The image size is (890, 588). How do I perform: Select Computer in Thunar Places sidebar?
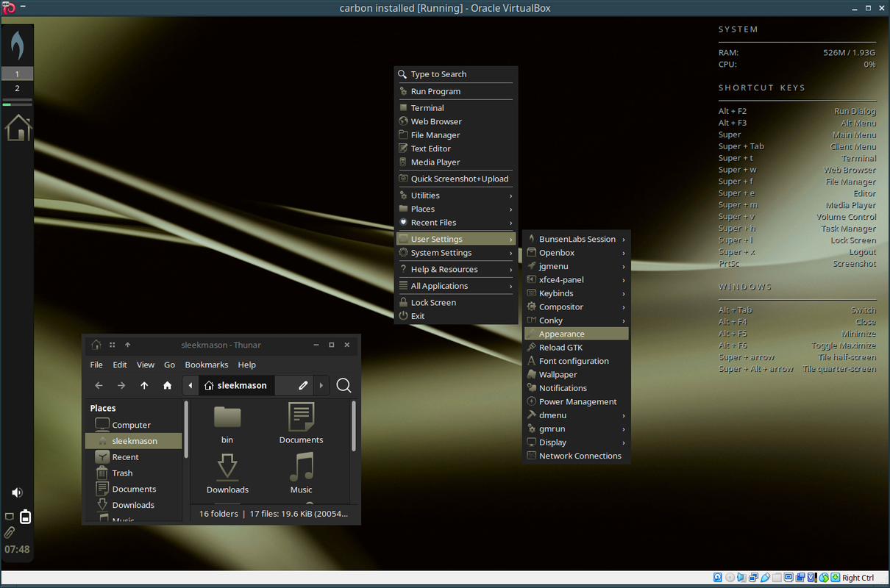133,425
